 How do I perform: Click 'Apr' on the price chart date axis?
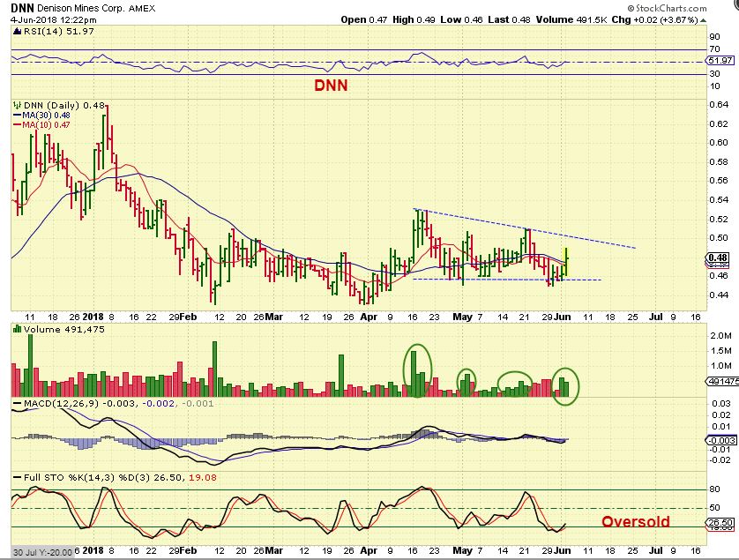(369, 317)
